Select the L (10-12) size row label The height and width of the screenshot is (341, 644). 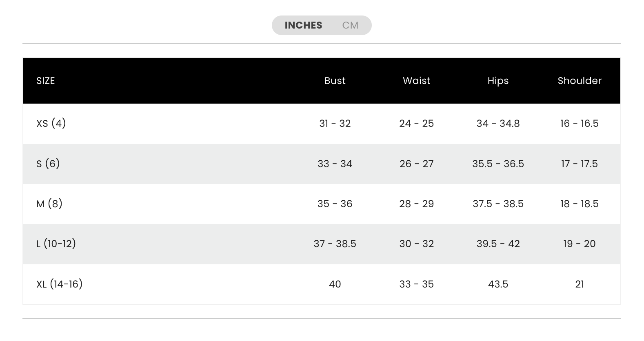point(56,244)
